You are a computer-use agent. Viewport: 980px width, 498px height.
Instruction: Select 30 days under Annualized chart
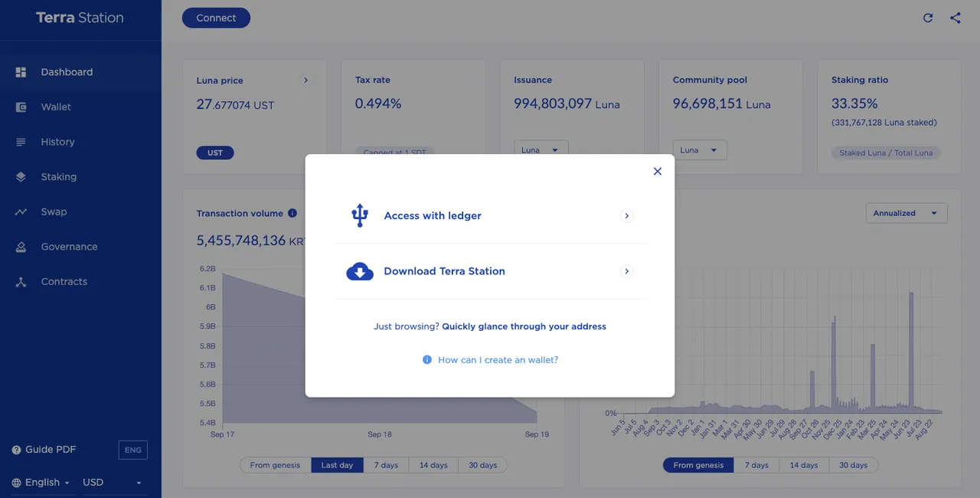pyautogui.click(x=853, y=465)
